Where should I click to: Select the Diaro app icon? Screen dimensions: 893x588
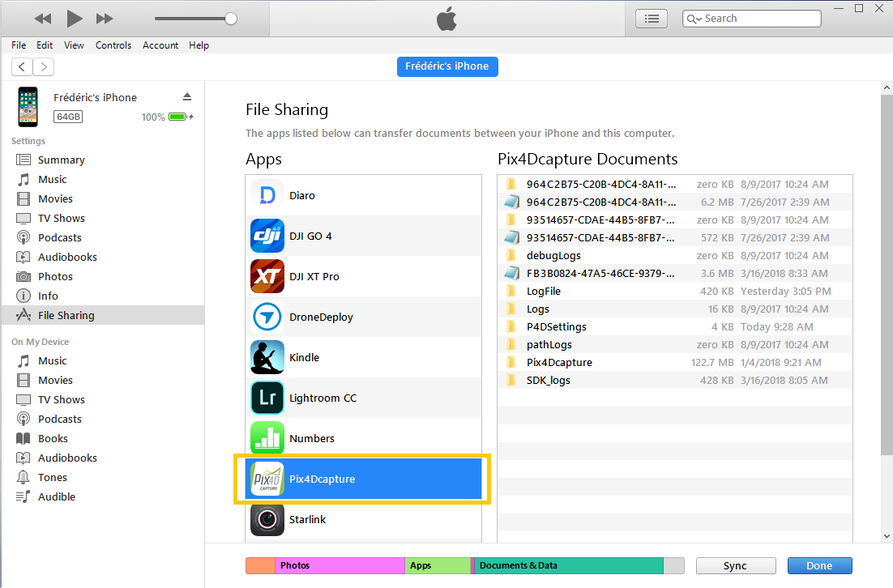tap(267, 195)
